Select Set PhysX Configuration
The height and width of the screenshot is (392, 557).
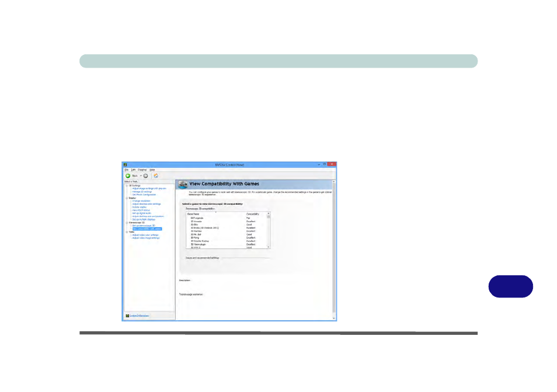[144, 195]
